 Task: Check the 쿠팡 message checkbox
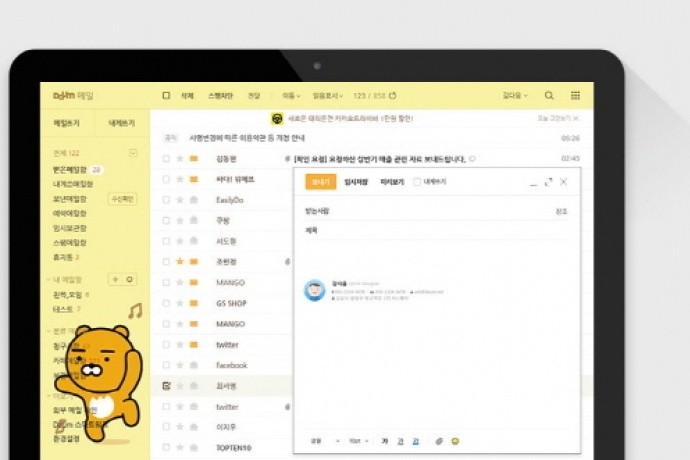tap(166, 221)
